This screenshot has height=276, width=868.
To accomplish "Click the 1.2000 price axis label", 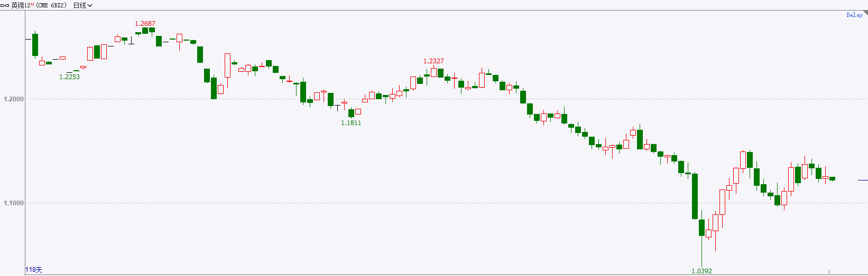I will pyautogui.click(x=14, y=99).
